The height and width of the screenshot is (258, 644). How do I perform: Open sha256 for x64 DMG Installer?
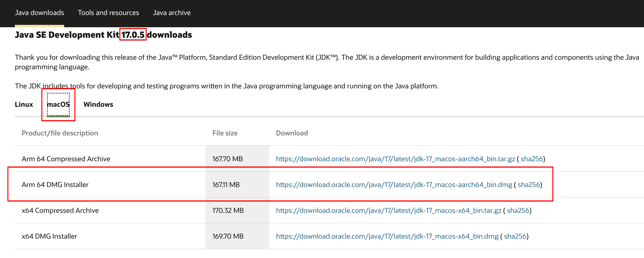515,236
